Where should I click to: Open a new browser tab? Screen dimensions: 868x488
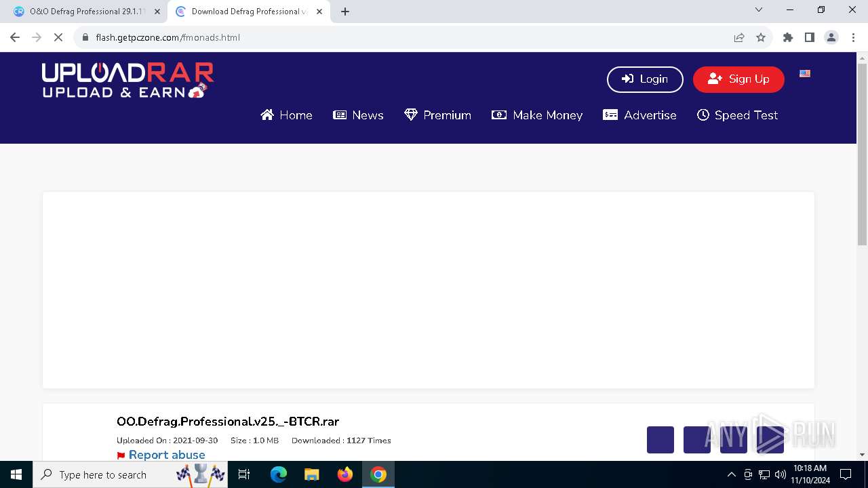coord(345,12)
